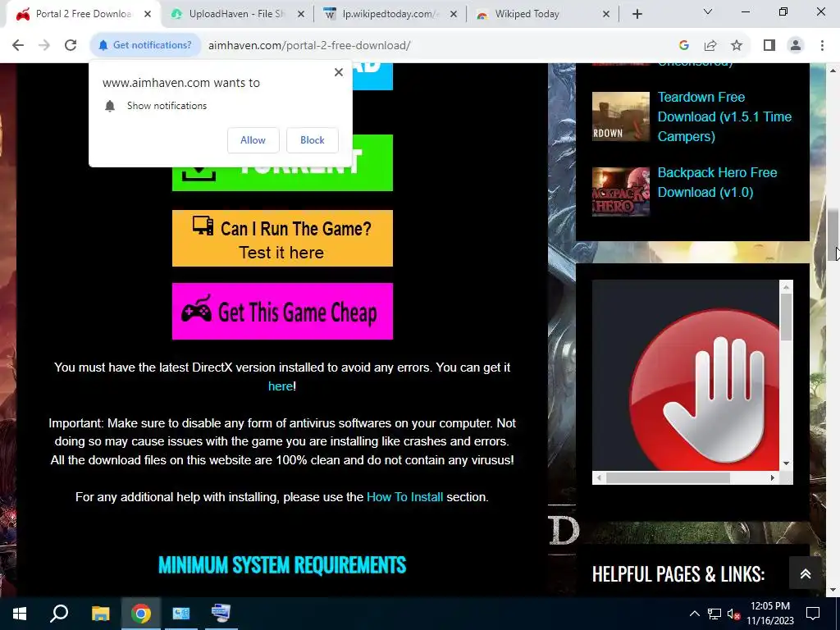The width and height of the screenshot is (840, 630).
Task: Close the Wikiped Today tab
Action: [x=606, y=15]
